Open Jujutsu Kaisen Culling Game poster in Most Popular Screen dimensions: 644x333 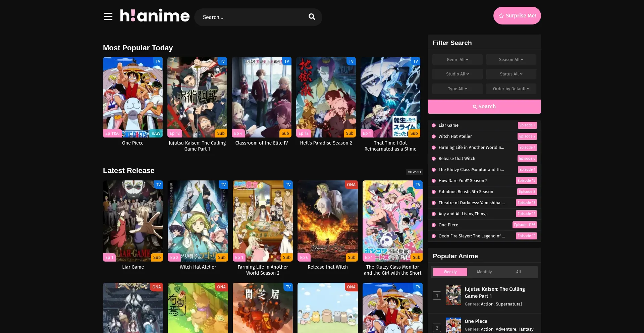tap(197, 97)
